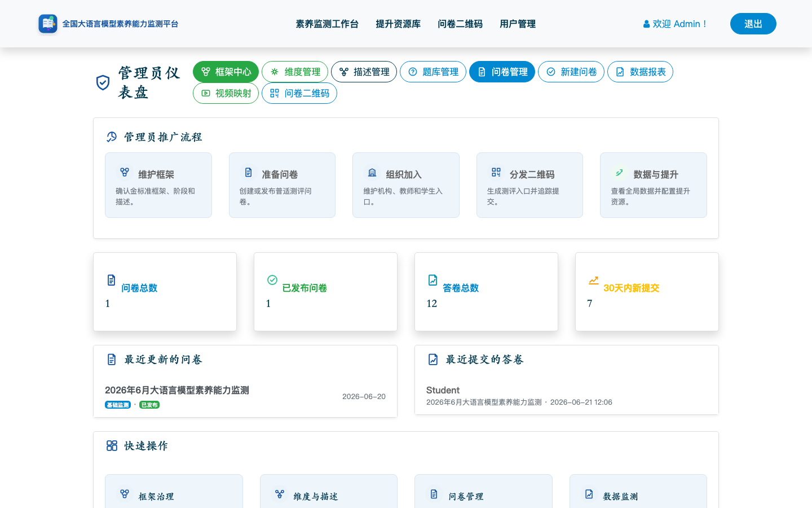
Task: Open 提升资源库 in the top navigation
Action: coord(398,24)
